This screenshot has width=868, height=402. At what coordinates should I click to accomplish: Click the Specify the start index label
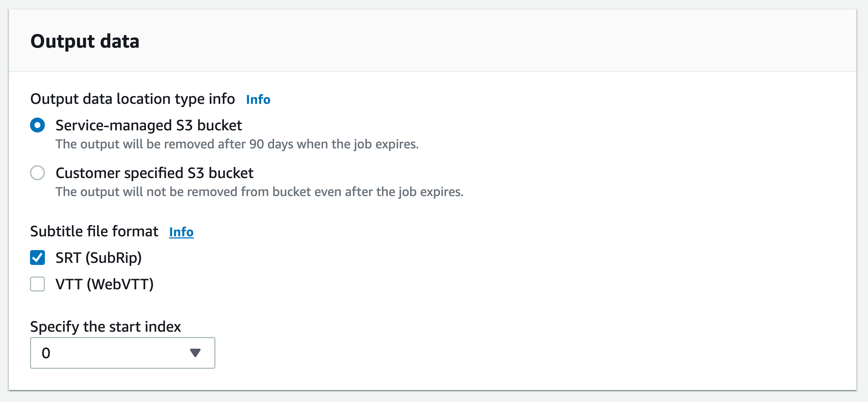click(x=106, y=326)
